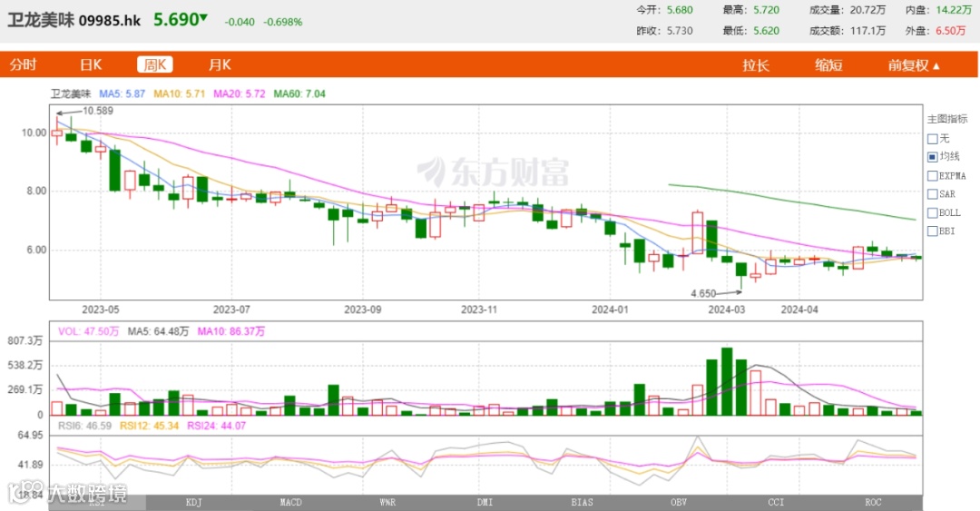Click the 2024-01 date axis label

[610, 310]
